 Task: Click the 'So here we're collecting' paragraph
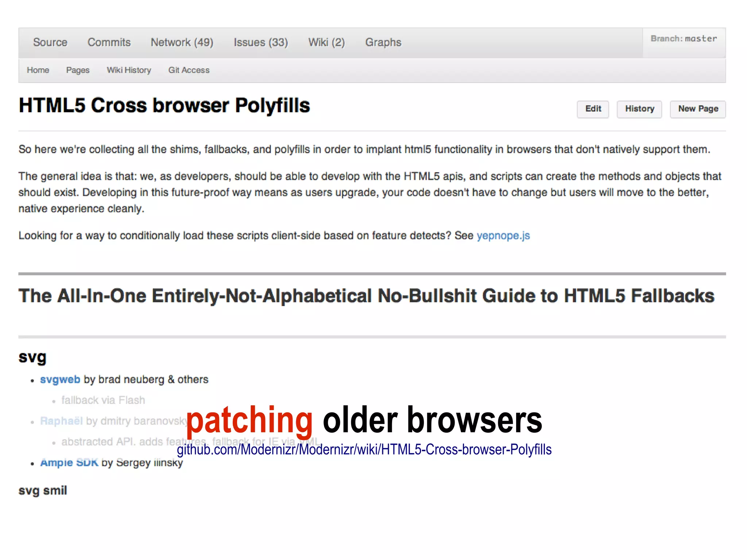(x=364, y=150)
